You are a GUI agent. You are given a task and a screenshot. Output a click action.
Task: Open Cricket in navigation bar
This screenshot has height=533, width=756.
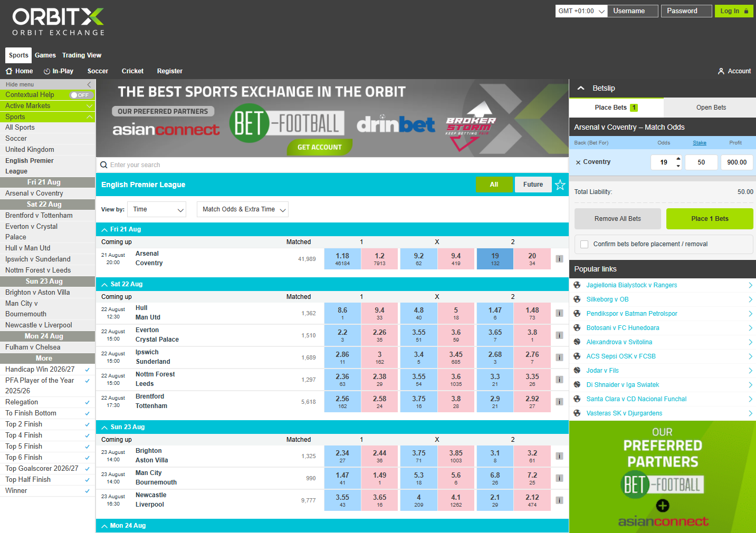(x=132, y=71)
